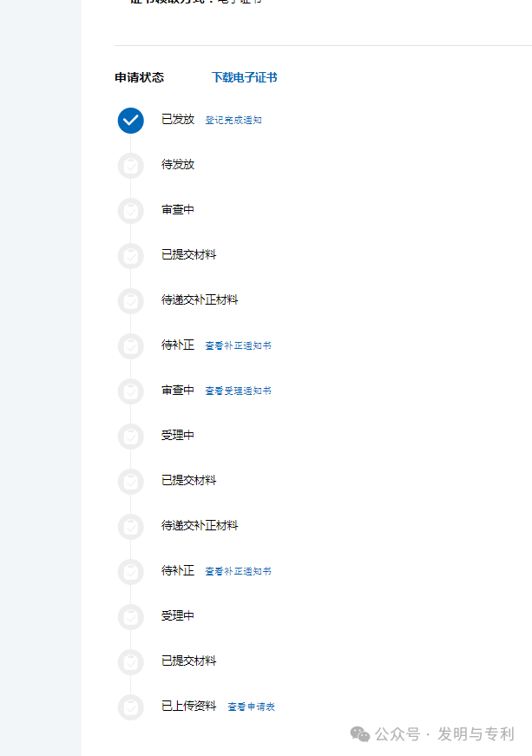The height and width of the screenshot is (756, 532).
Task: Click the status icon next to 已上传资料
Action: click(x=130, y=707)
